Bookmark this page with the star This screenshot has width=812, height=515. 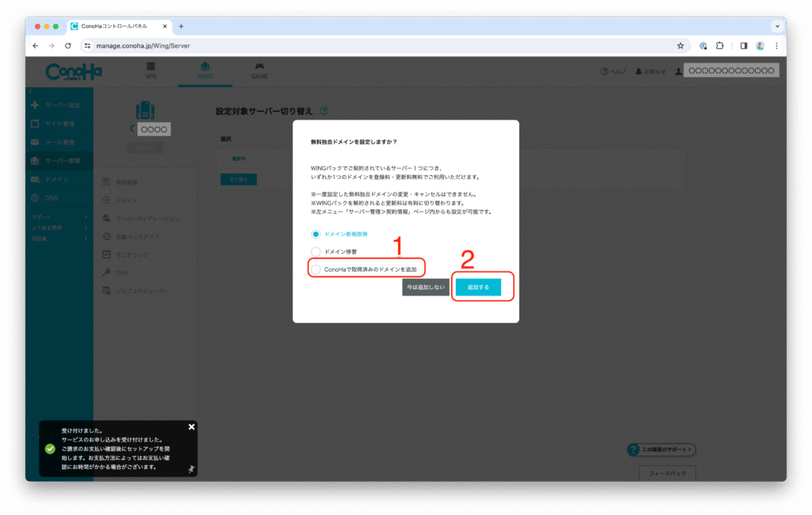point(680,45)
